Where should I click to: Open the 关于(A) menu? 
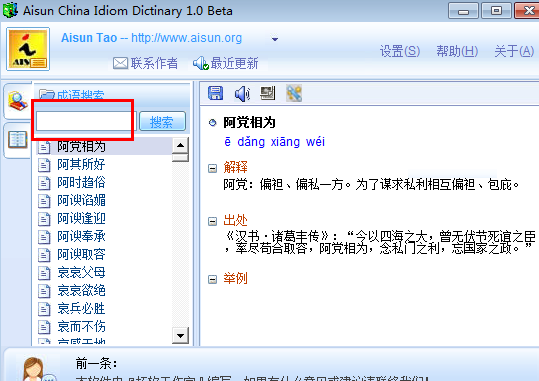(x=514, y=52)
